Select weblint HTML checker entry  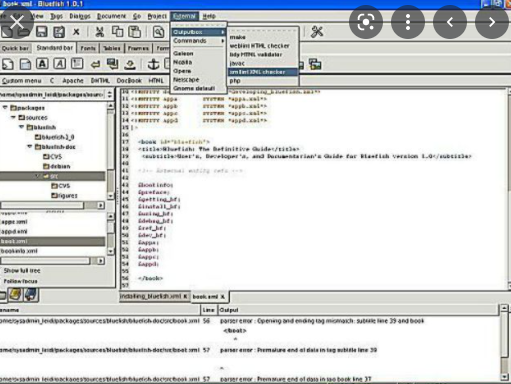263,46
